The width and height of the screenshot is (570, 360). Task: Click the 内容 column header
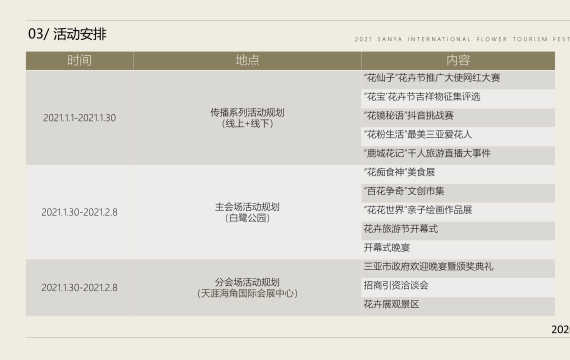(x=458, y=60)
